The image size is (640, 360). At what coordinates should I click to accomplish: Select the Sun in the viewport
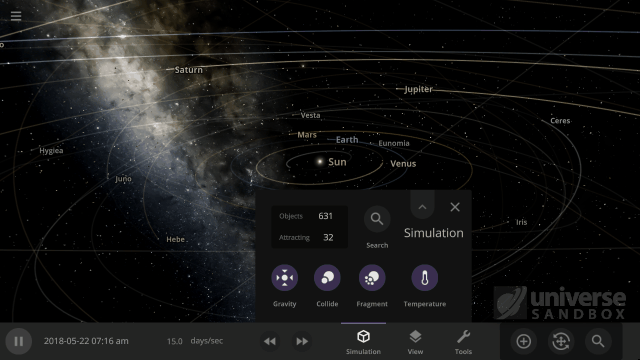coord(320,162)
